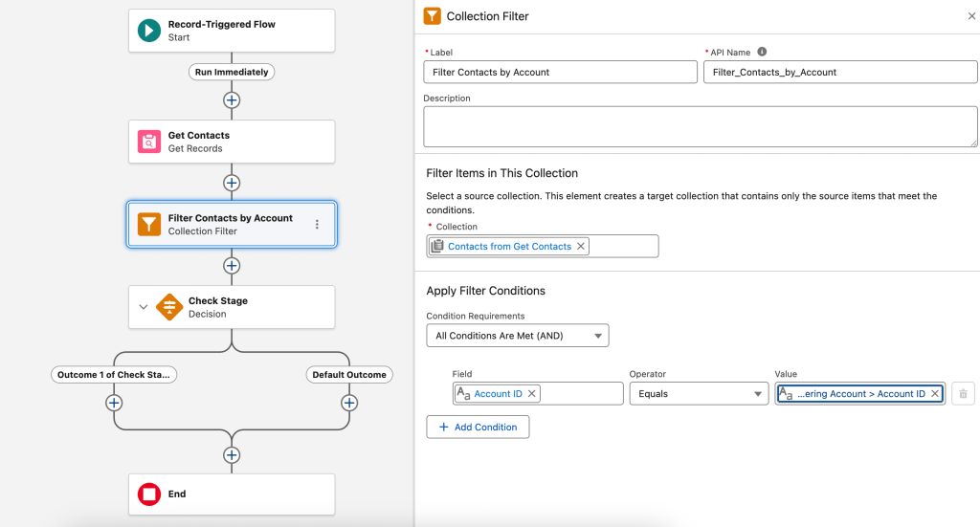Close the Collection Filter panel
Viewport: 980px width, 527px height.
point(972,16)
